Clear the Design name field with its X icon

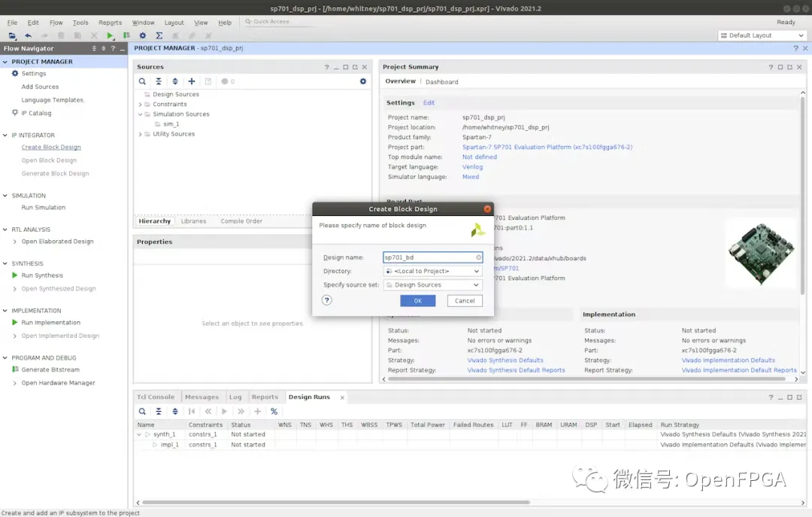click(x=478, y=257)
